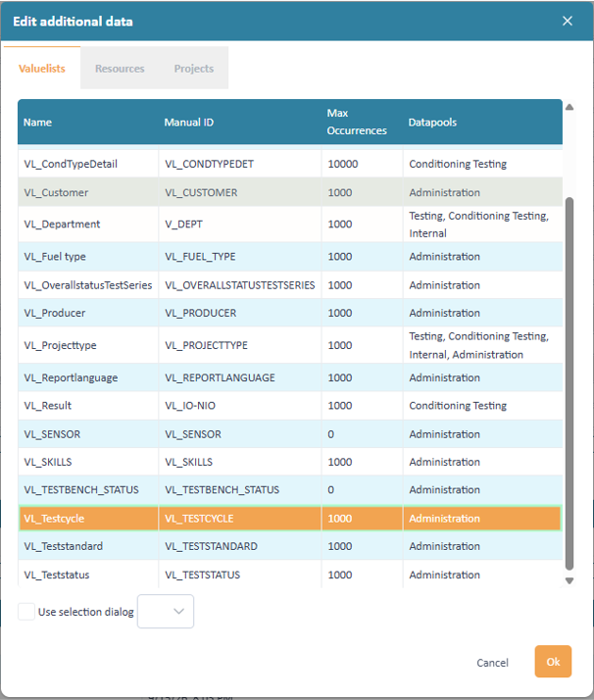Click Conditioning Testing datapool of VL_CondTypeDetail

point(458,164)
